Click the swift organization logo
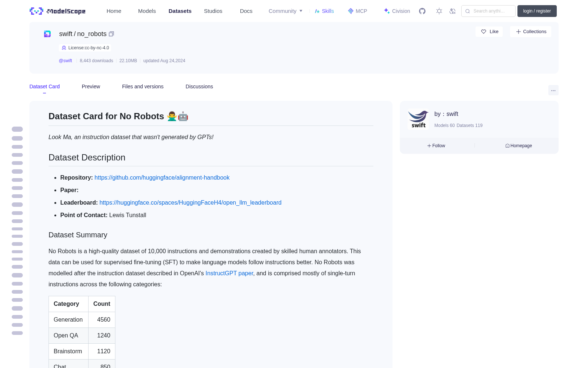This screenshot has height=368, width=588. tap(418, 119)
